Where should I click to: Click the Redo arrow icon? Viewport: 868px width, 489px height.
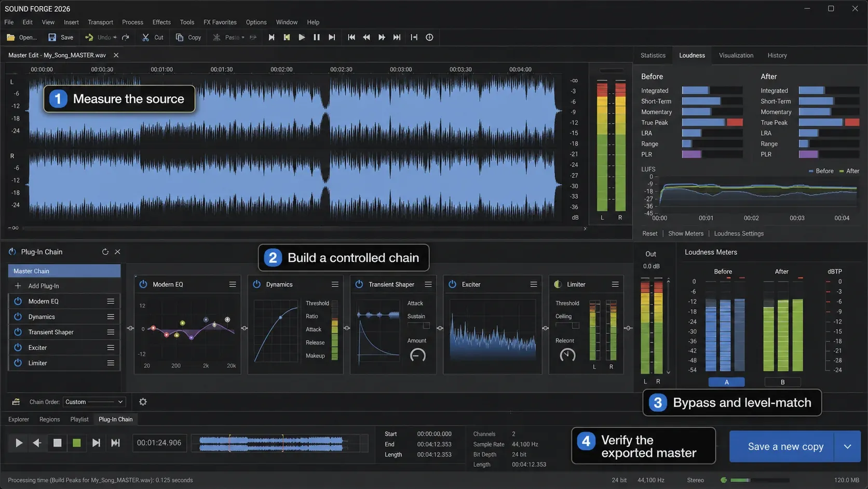pyautogui.click(x=125, y=37)
